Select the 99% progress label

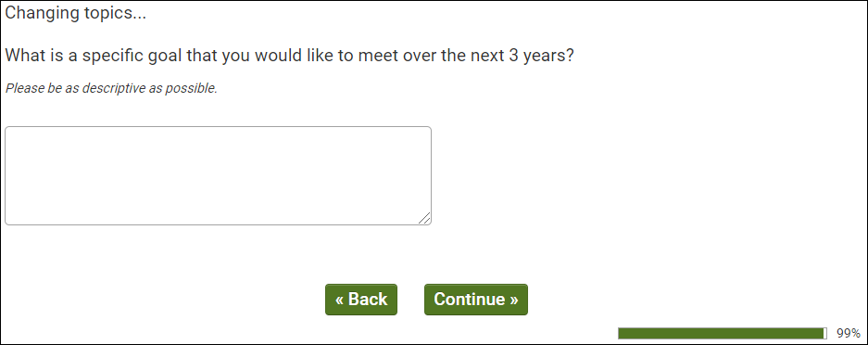pyautogui.click(x=848, y=333)
